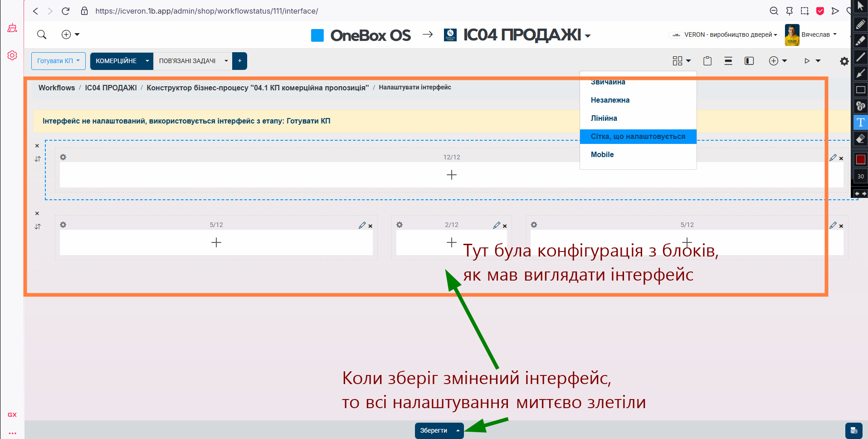Pick the Arrow drawing tool
Viewport: 868px width, 439px height.
860,74
